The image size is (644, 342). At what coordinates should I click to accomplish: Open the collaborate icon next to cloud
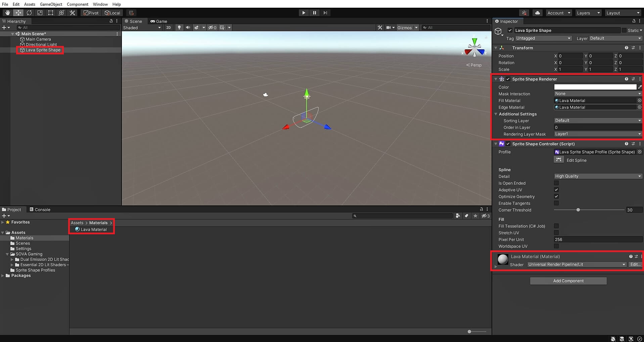point(524,13)
